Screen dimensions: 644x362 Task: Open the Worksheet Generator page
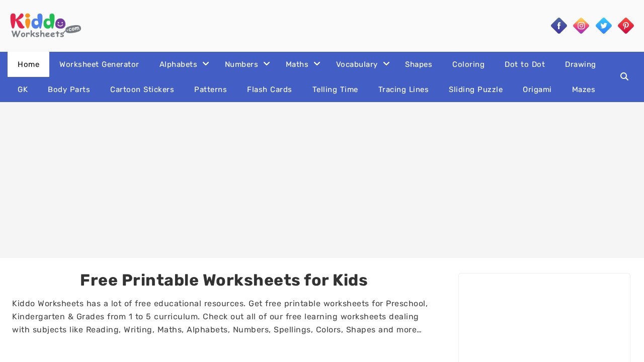click(99, 64)
